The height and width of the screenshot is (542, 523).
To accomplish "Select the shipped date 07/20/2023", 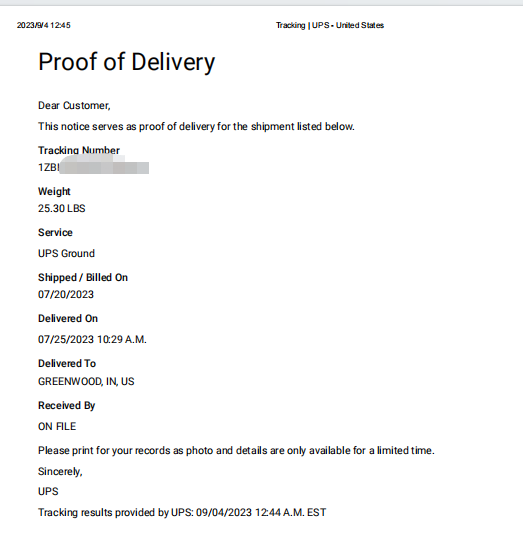I will coord(66,295).
